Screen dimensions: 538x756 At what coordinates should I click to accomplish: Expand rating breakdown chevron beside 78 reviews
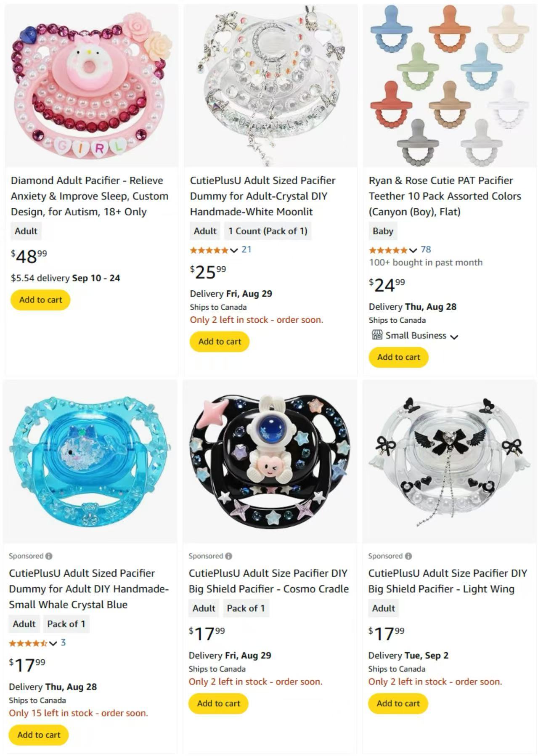(413, 251)
